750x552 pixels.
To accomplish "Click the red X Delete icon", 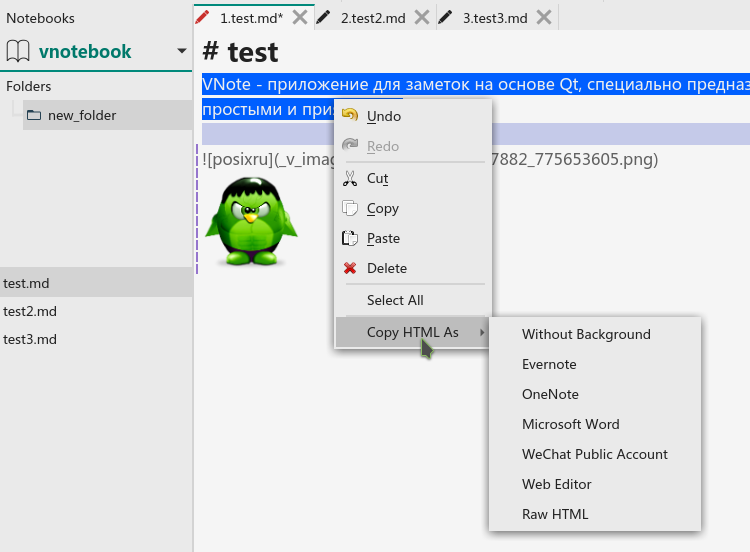I will click(x=350, y=268).
